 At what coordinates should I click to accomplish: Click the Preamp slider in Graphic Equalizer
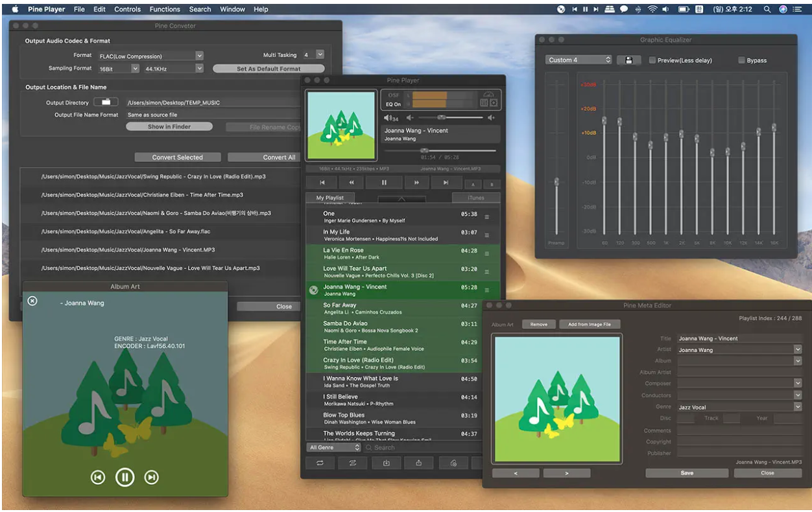[x=556, y=182]
